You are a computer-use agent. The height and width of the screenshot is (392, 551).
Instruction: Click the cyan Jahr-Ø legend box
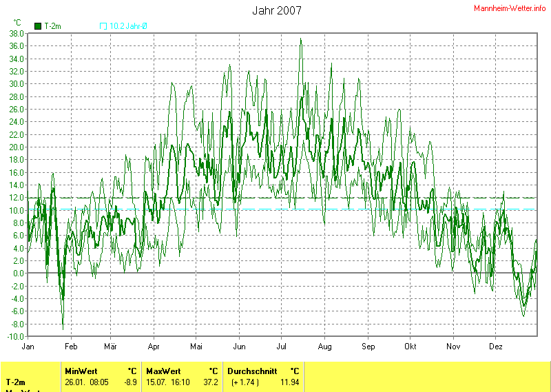click(103, 26)
